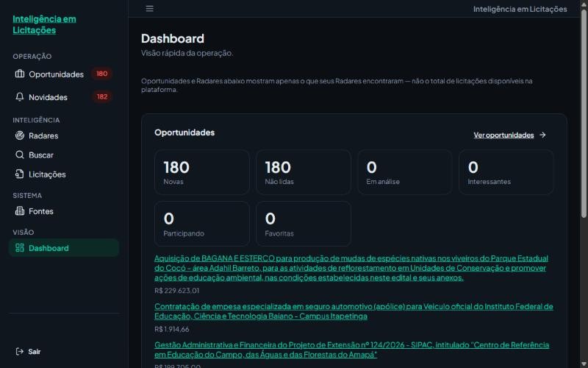Open the seguro automotivo opportunity link
Viewport: 588px width, 368px height.
tap(354, 311)
